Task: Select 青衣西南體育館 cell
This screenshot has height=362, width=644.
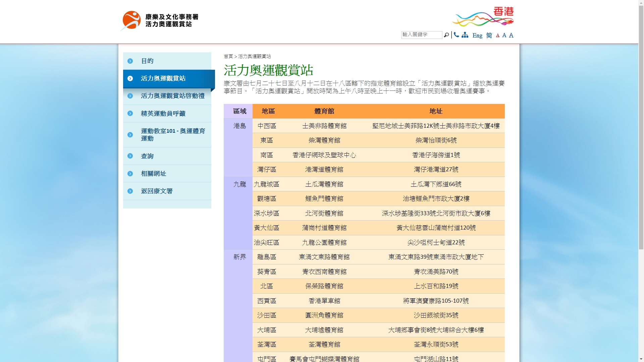Action: pyautogui.click(x=324, y=272)
